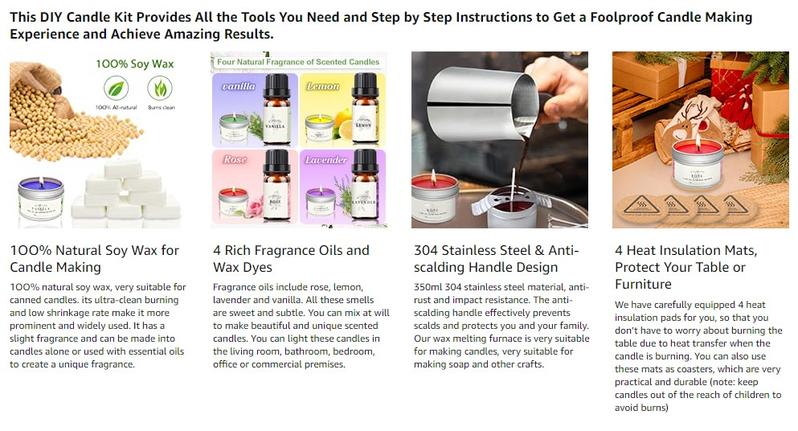Viewport: 798px width, 431px height.
Task: Click the red candle beside the reindeer bag
Action: 697,163
